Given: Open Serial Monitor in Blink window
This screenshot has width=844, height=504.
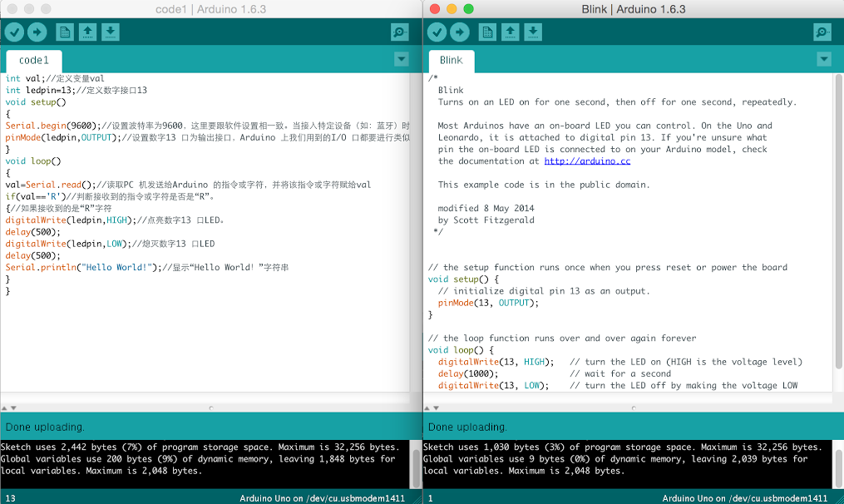Looking at the screenshot, I should (x=822, y=32).
